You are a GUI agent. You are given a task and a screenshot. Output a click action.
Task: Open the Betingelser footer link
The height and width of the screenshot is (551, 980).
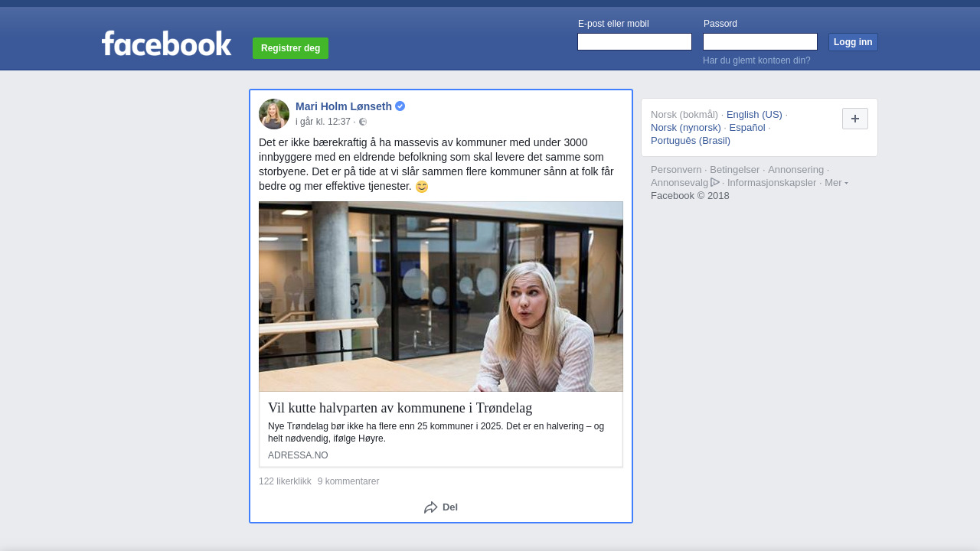(735, 170)
